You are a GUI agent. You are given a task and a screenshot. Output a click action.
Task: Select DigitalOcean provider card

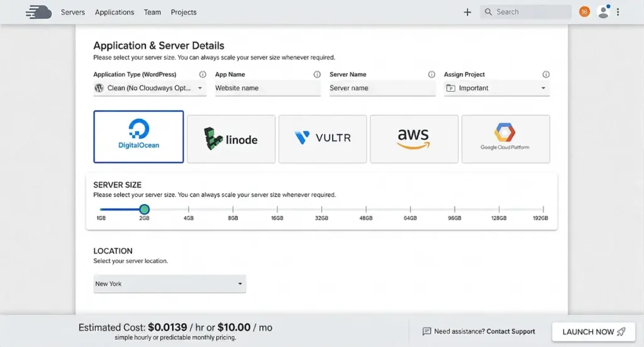pyautogui.click(x=138, y=137)
